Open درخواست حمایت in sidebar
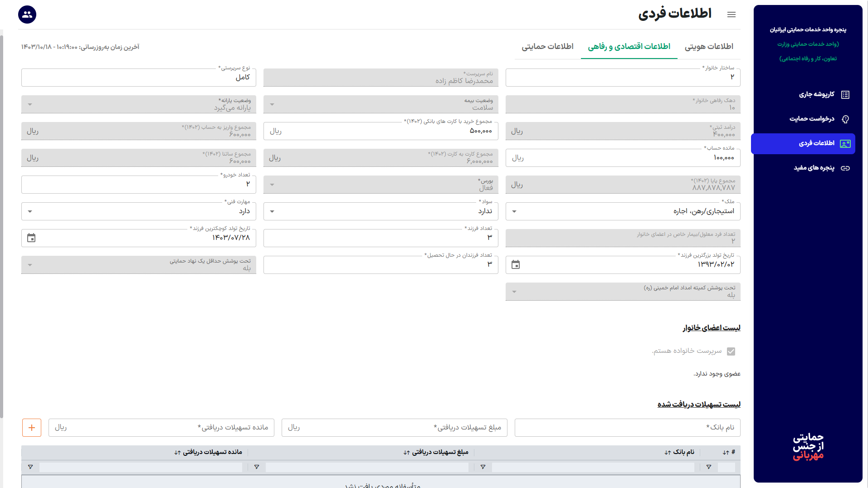The width and height of the screenshot is (868, 488). pos(812,119)
